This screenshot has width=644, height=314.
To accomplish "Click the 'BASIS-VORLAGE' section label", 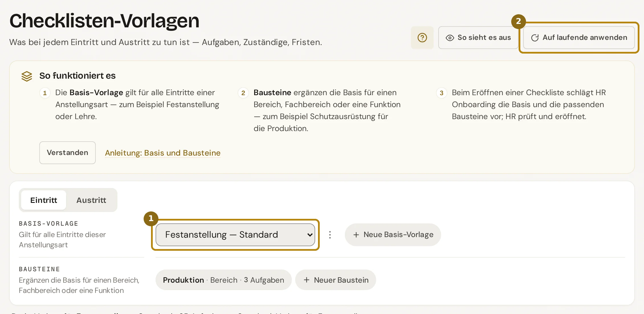I will (x=48, y=224).
